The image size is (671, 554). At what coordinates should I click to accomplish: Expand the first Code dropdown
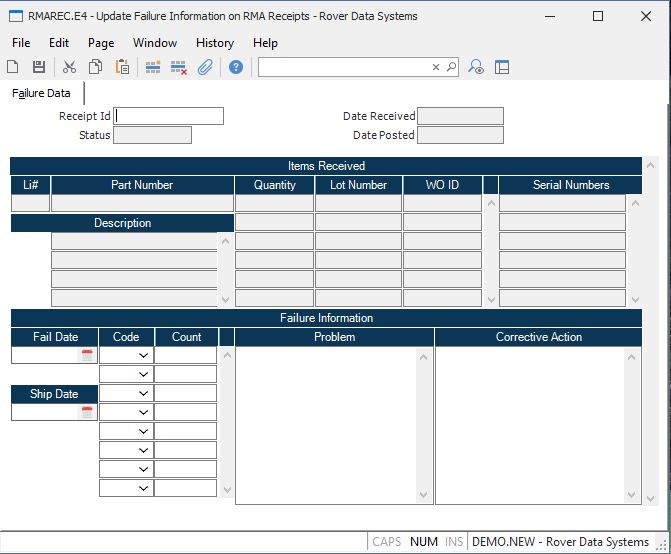coord(143,355)
